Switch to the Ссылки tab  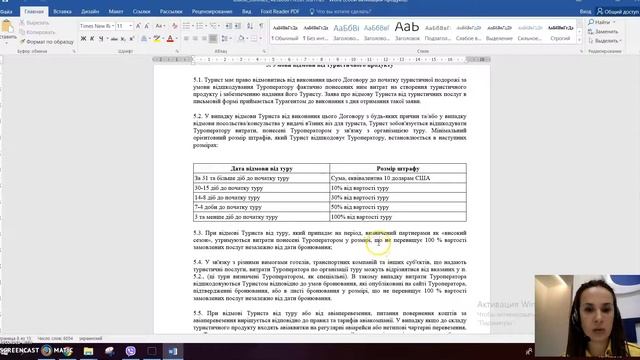click(x=141, y=11)
